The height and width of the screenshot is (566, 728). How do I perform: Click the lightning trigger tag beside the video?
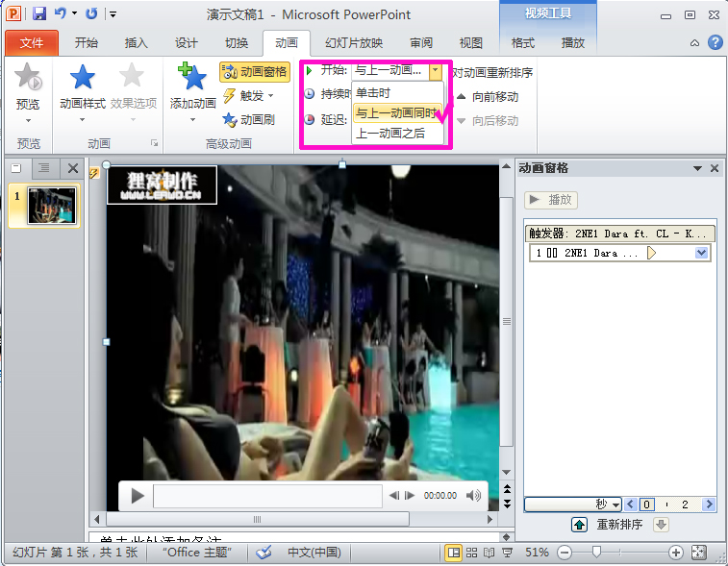pyautogui.click(x=94, y=173)
